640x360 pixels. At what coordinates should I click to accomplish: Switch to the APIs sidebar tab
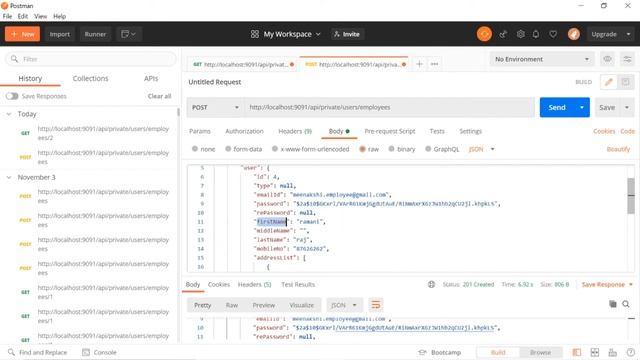[151, 78]
